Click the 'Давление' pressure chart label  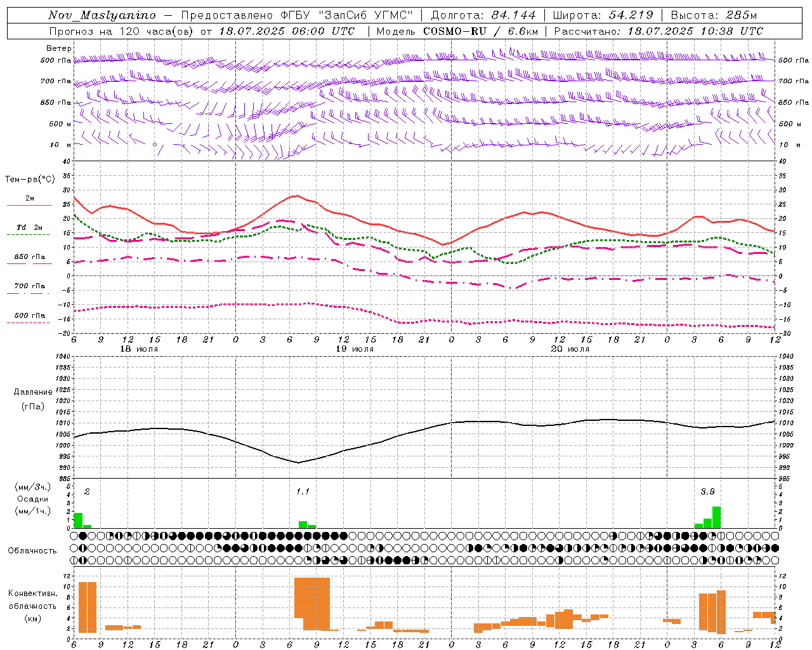33,392
